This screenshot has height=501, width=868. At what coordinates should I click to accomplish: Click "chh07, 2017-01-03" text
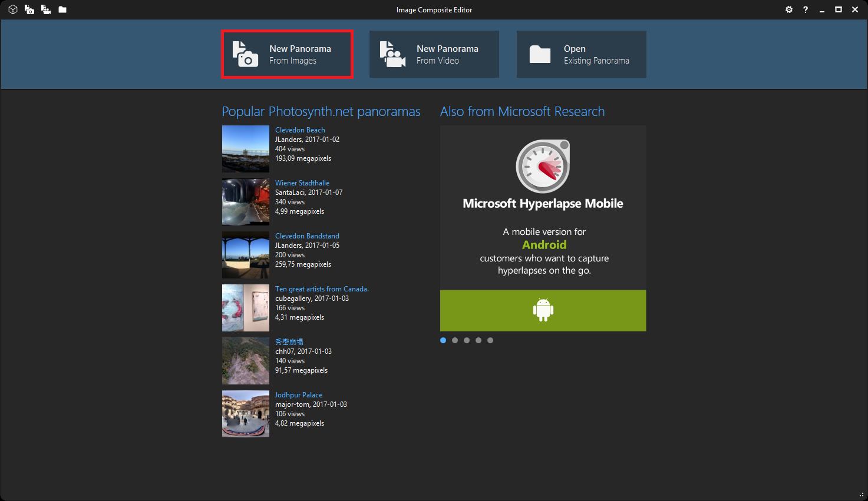click(x=303, y=351)
